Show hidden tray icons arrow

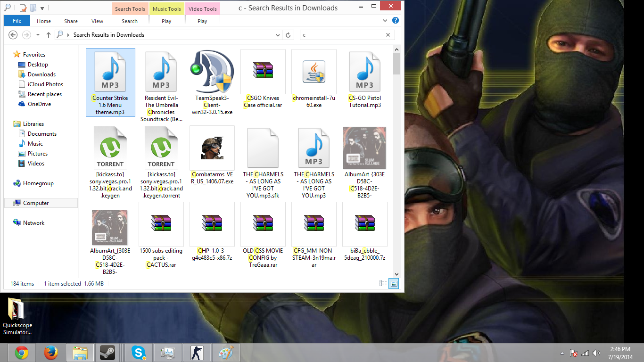coord(562,353)
